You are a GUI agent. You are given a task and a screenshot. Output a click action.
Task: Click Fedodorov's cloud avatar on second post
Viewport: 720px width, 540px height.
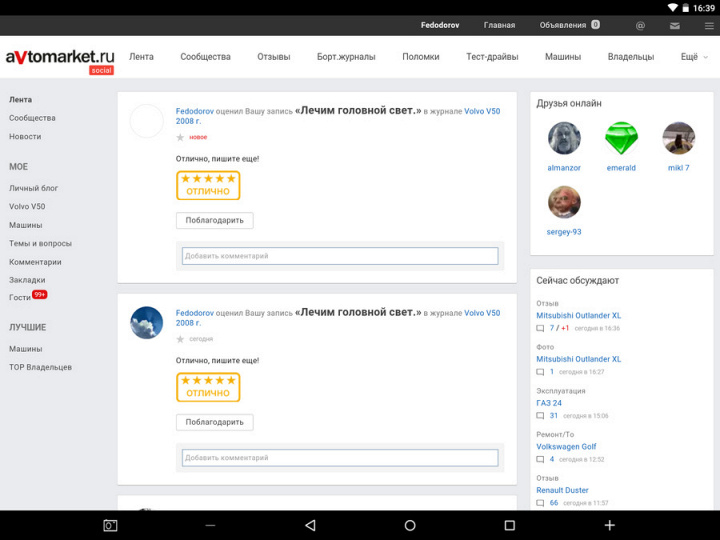(x=146, y=323)
